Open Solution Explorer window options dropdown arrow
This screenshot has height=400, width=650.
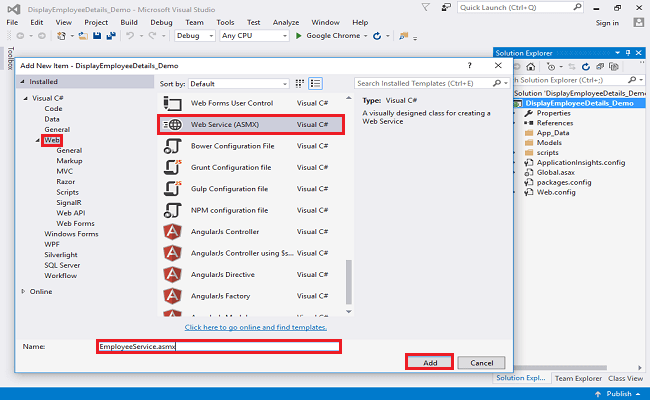617,53
